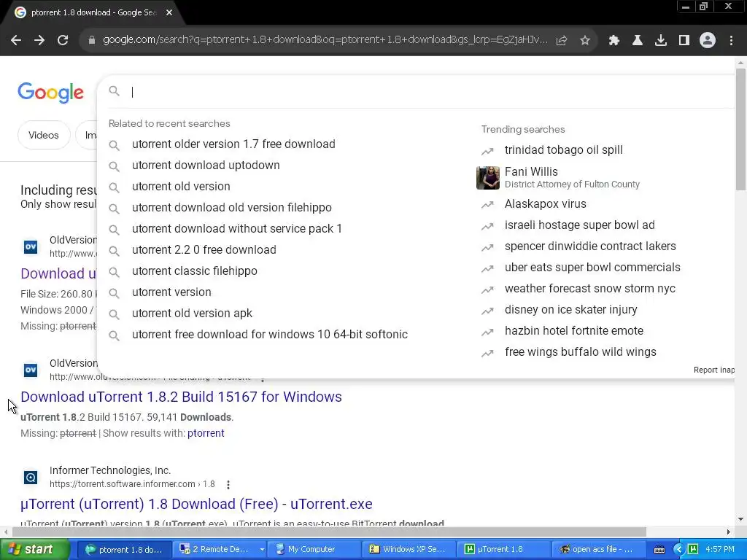This screenshot has height=560, width=747.
Task: Open trending search 'trinidad tobago oil spill'
Action: pos(564,150)
